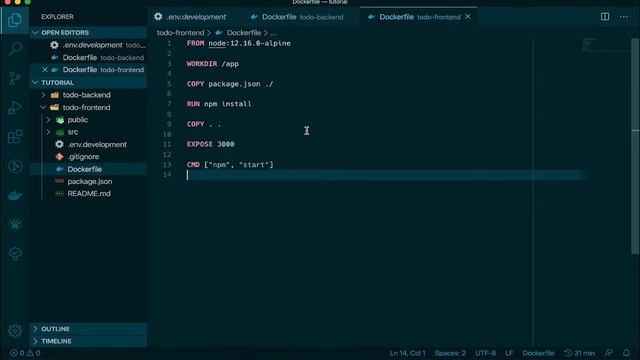Screen dimensions: 640x360
Task: Select .env.development in Open Editors list
Action: (88, 45)
